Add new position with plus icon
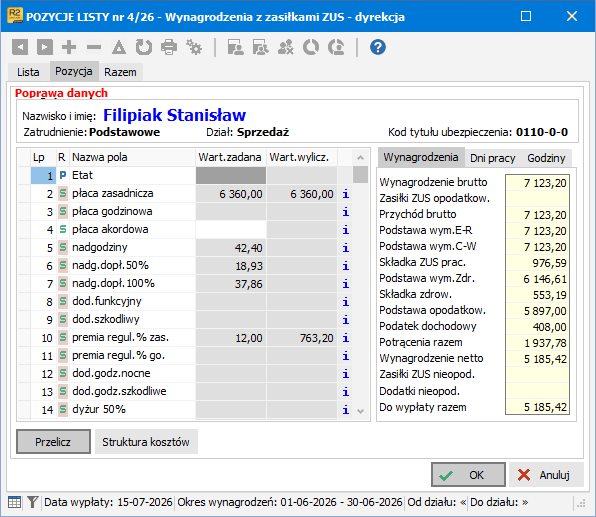This screenshot has width=596, height=517. 69,48
